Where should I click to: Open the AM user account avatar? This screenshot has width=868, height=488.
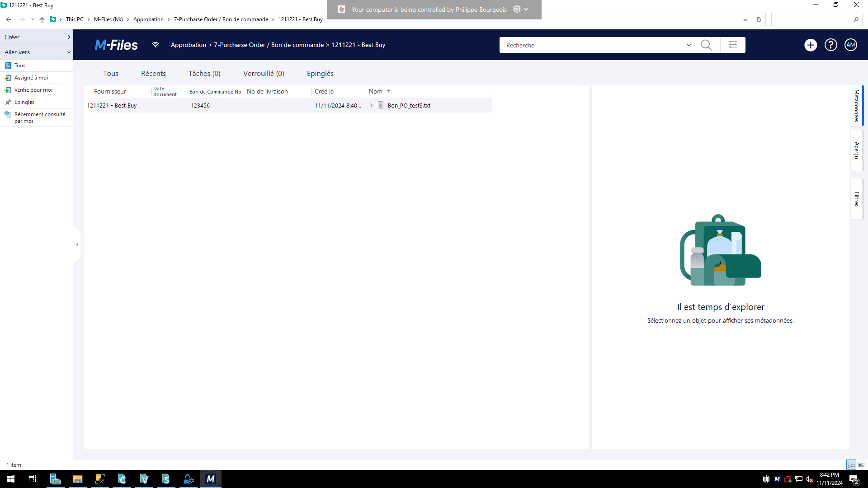[851, 45]
